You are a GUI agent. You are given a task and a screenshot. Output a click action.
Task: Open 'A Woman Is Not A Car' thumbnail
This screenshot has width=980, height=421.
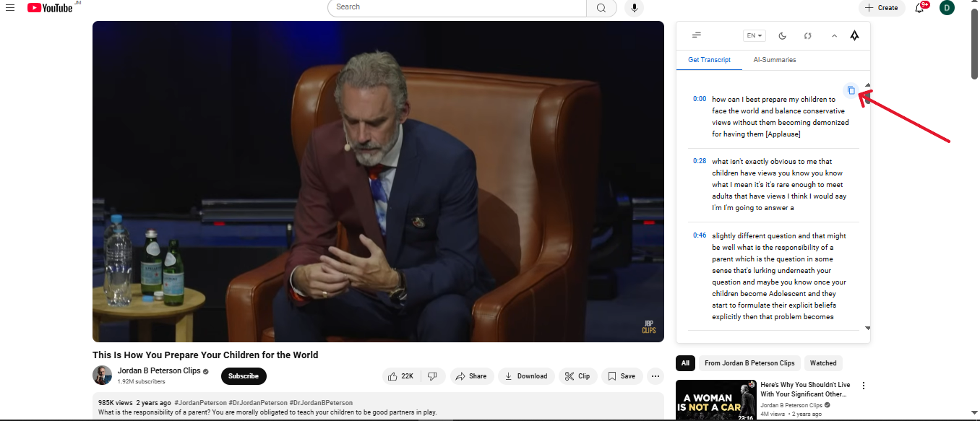716,400
